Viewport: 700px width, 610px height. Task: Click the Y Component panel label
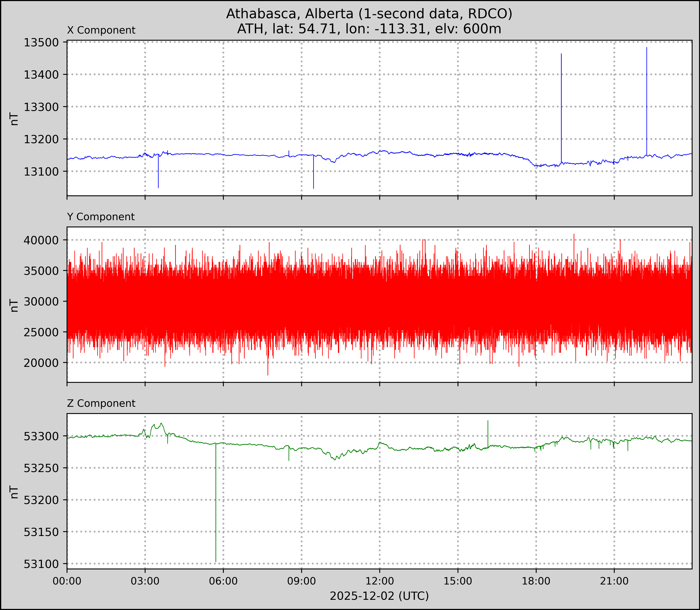[x=101, y=217]
